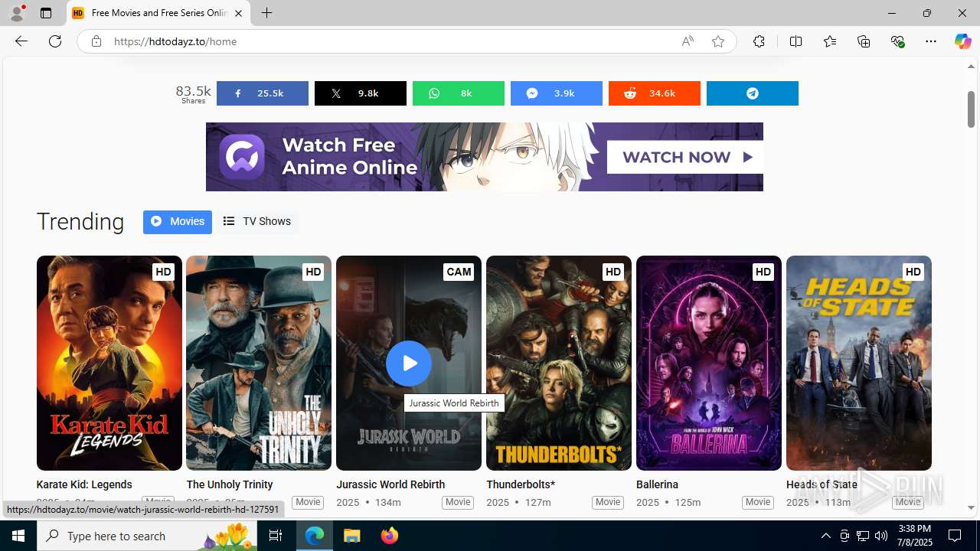Viewport: 980px width, 551px height.
Task: Open Task View on taskbar
Action: tap(276, 536)
